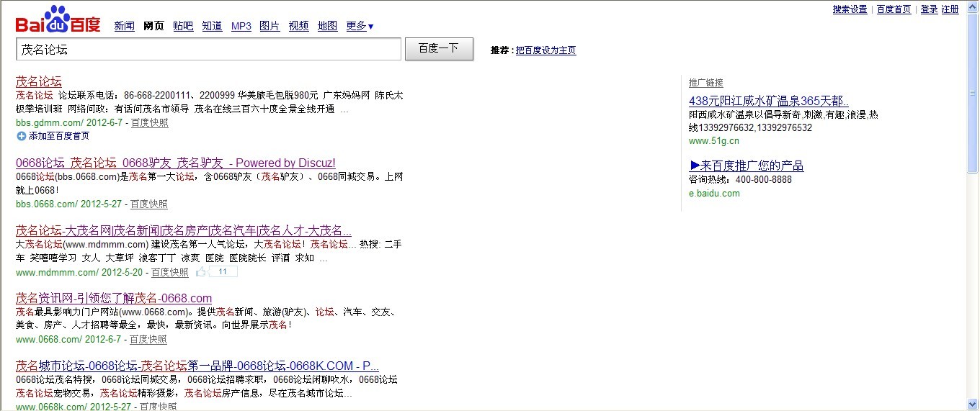
Task: Open 百度快照 for bbs.gdmm.com result
Action: pos(149,123)
